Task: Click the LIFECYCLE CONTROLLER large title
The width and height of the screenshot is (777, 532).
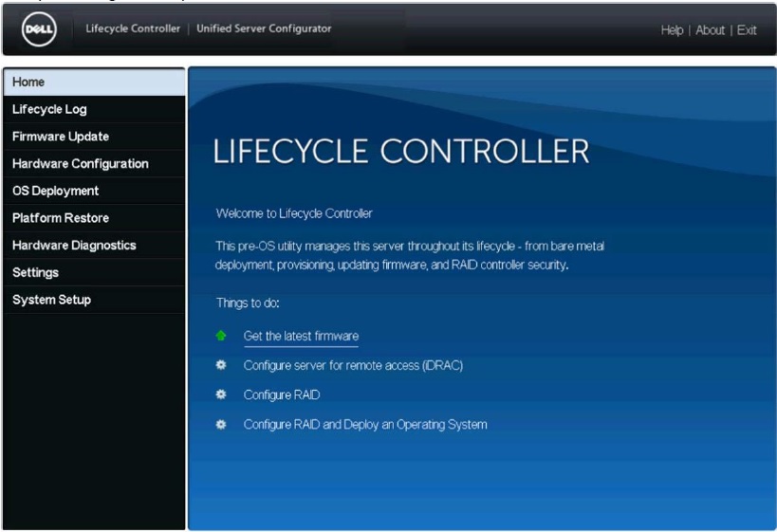Action: [x=401, y=151]
